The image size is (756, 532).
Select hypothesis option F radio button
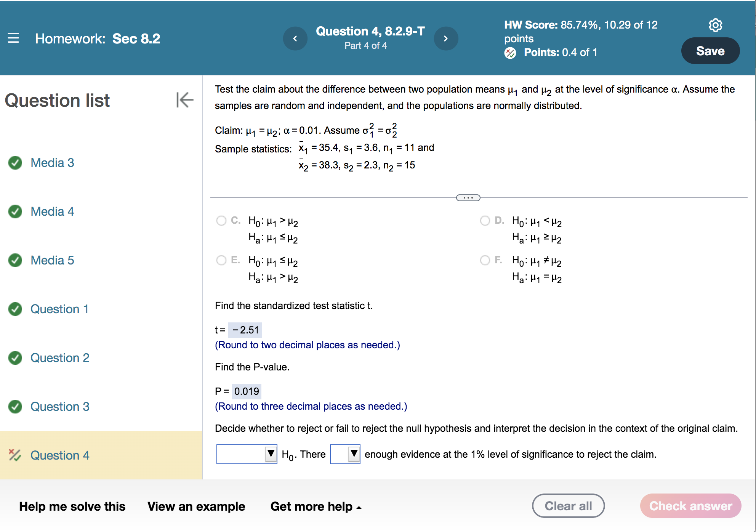point(485,260)
